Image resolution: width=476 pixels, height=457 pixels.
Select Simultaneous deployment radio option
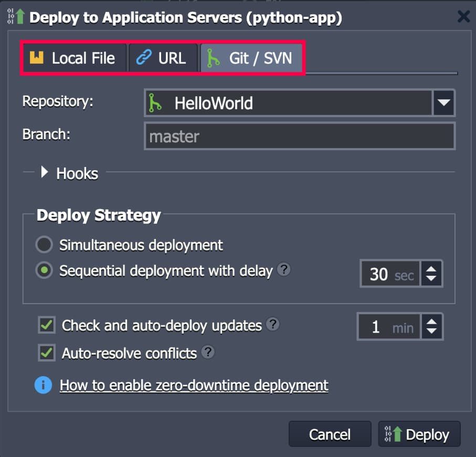click(44, 245)
